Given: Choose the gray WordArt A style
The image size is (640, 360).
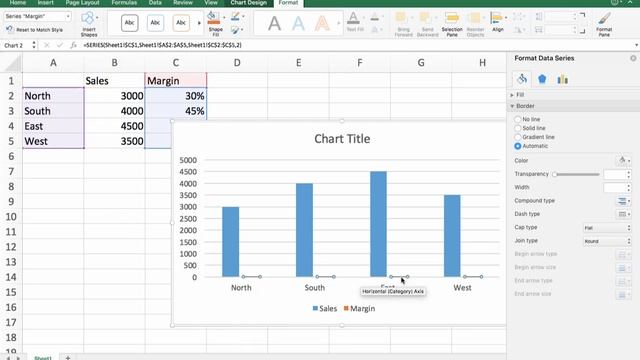Looking at the screenshot, I should point(274,23).
